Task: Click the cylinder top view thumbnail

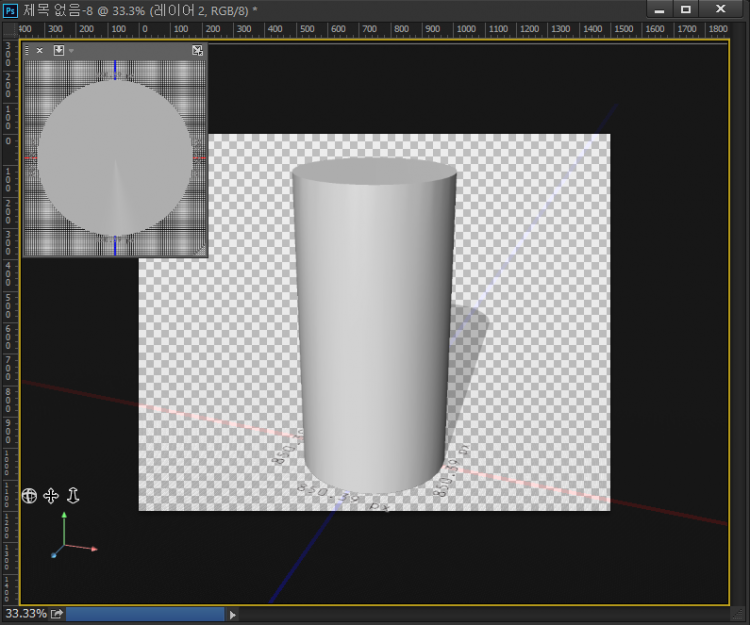Action: [x=114, y=158]
